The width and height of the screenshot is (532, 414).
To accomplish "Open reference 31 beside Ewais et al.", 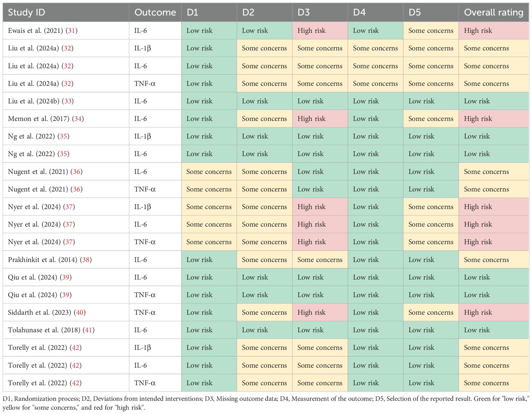I will [71, 31].
